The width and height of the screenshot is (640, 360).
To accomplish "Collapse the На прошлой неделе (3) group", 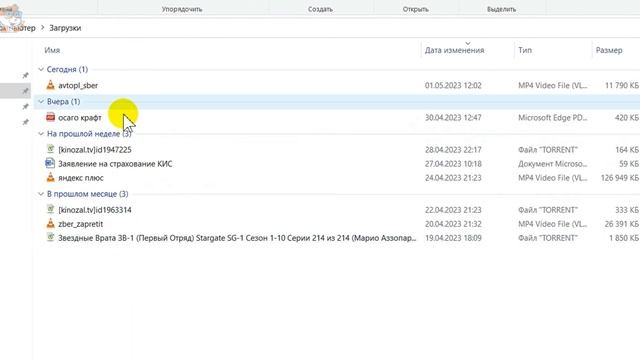I will [41, 134].
